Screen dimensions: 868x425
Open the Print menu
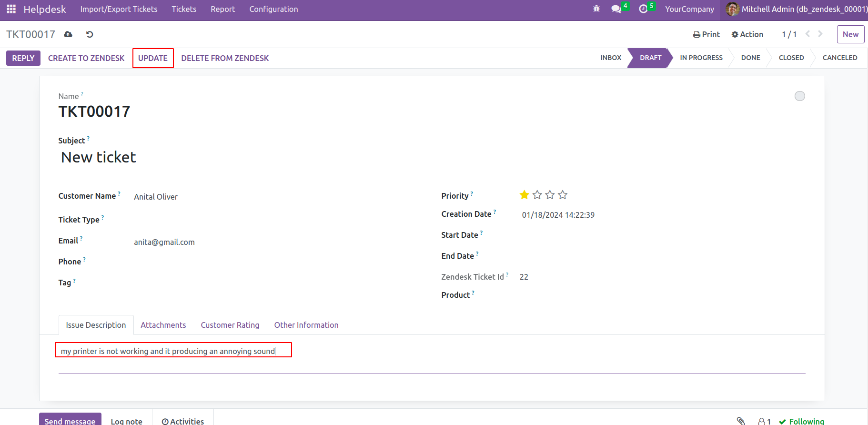click(707, 34)
